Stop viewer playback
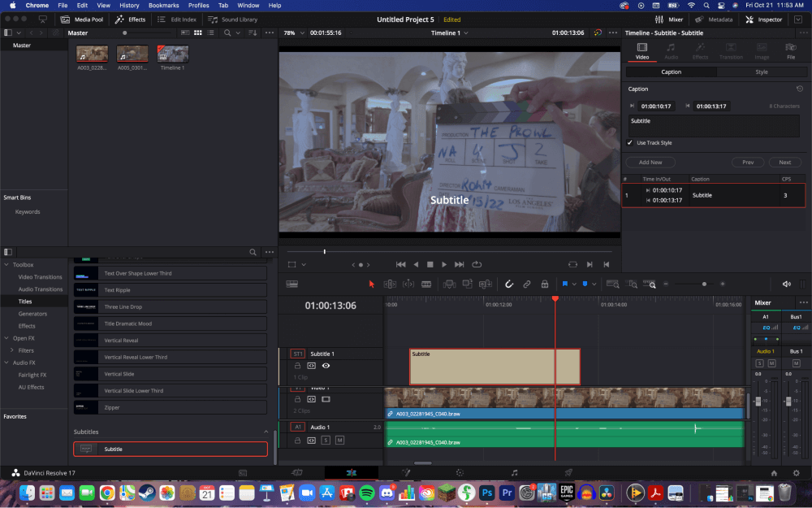The width and height of the screenshot is (812, 508). [x=430, y=264]
